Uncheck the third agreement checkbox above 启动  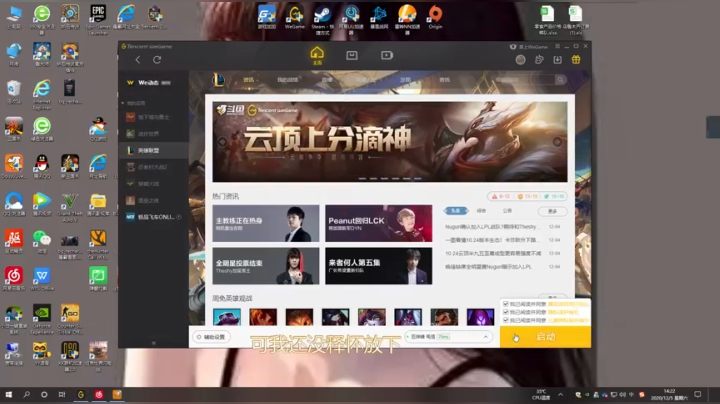click(x=506, y=320)
